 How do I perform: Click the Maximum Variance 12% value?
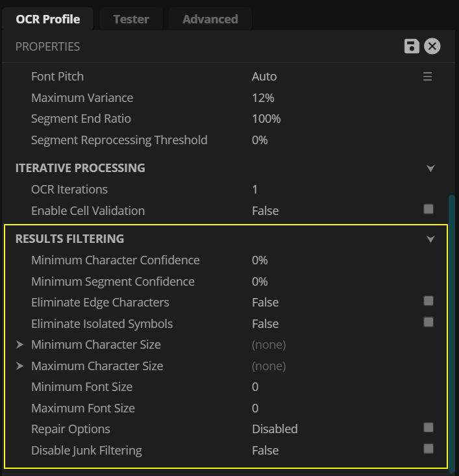click(x=263, y=98)
